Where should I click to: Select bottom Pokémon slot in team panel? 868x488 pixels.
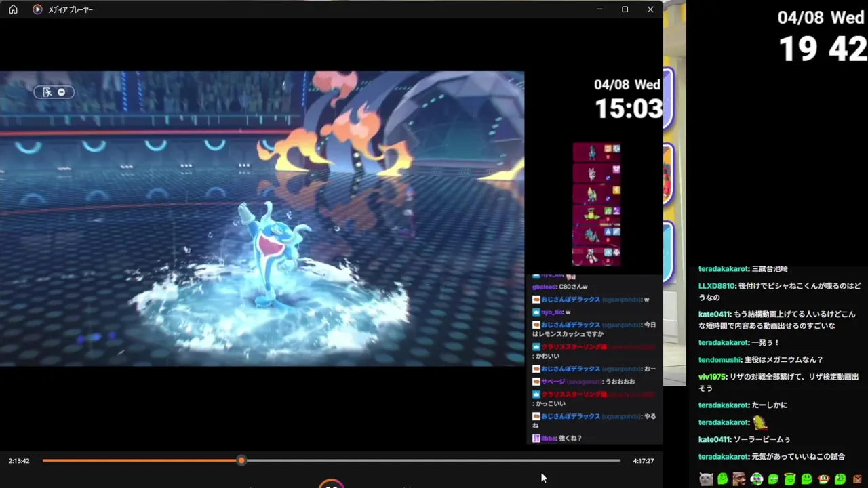pyautogui.click(x=597, y=256)
